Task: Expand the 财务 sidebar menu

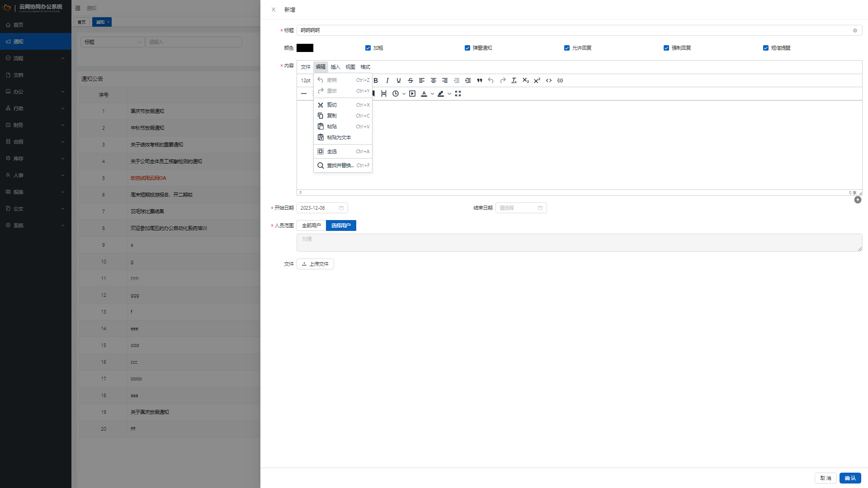Action: click(36, 125)
